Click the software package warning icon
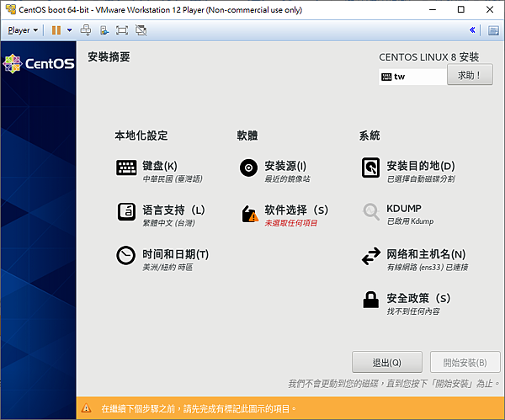This screenshot has width=505, height=420. click(250, 214)
